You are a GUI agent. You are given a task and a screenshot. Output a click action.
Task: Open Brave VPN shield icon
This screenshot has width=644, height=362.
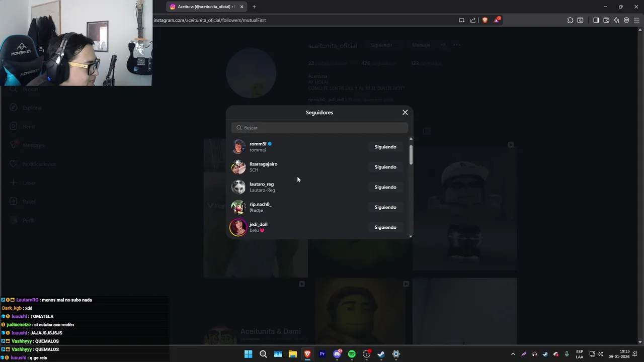pos(626,20)
